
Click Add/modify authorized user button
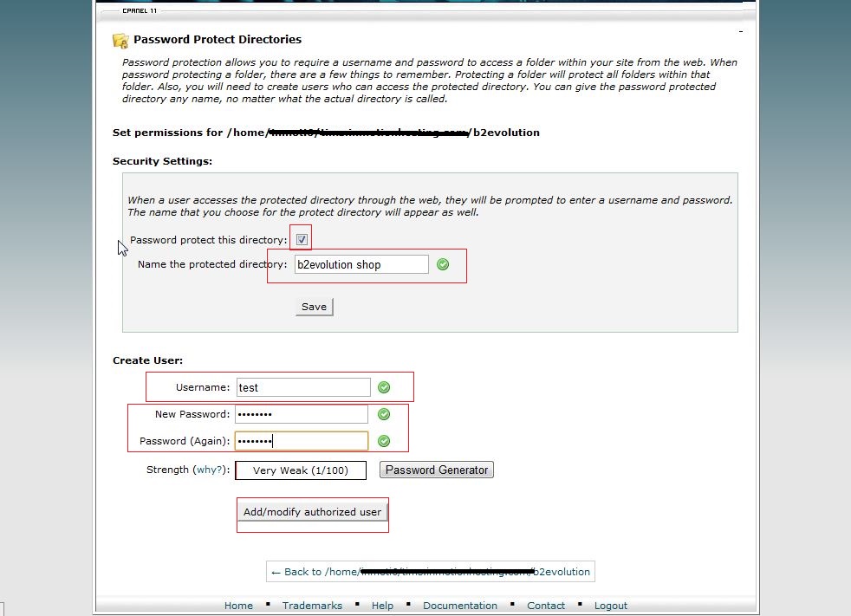click(x=313, y=512)
